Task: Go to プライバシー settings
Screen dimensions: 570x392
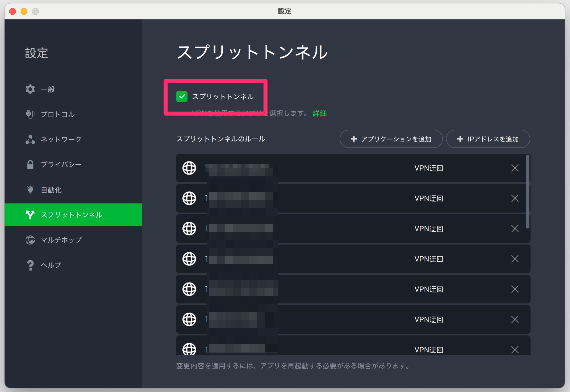Action: pos(73,165)
